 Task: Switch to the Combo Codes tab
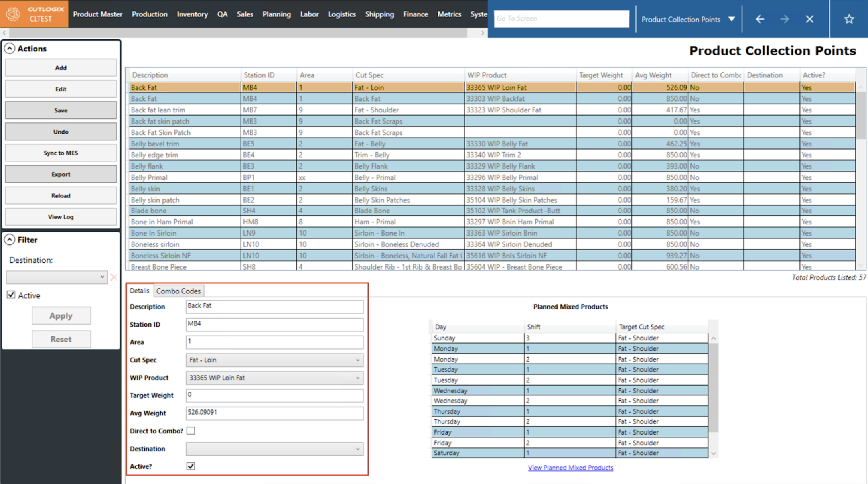click(x=178, y=291)
